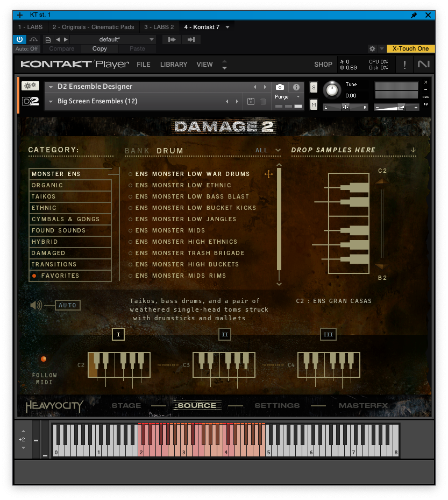Select previous snapshot arrow for Big Screen Ensembles
This screenshot has width=448, height=500.
click(227, 101)
